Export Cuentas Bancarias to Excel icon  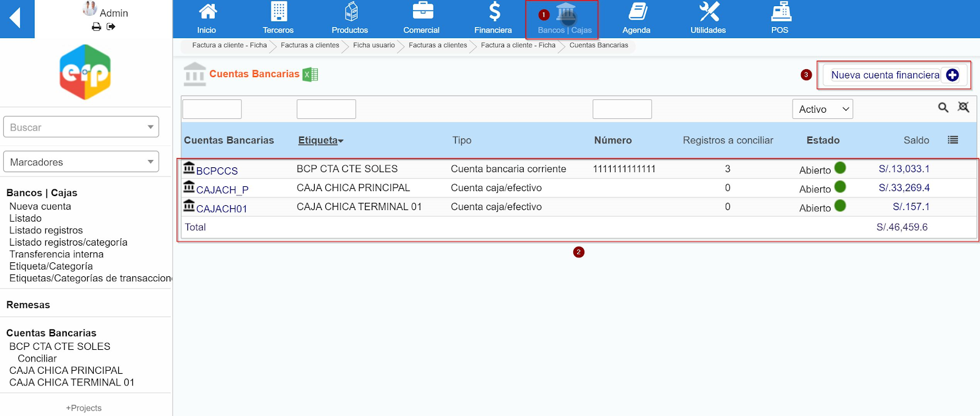[311, 74]
